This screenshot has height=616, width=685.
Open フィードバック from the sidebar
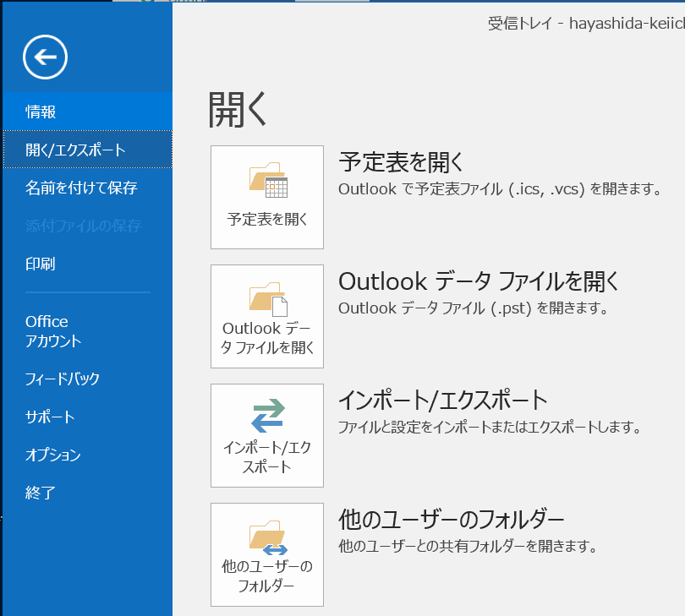pos(63,379)
